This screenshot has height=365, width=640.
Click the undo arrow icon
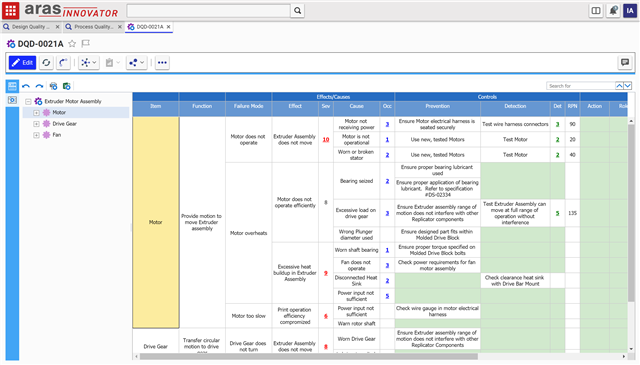(26, 86)
